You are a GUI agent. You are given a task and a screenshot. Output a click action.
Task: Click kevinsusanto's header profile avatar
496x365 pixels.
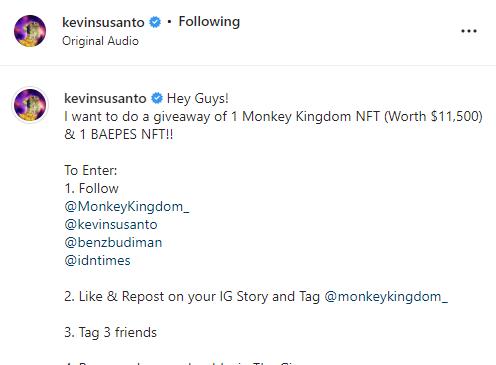point(30,31)
